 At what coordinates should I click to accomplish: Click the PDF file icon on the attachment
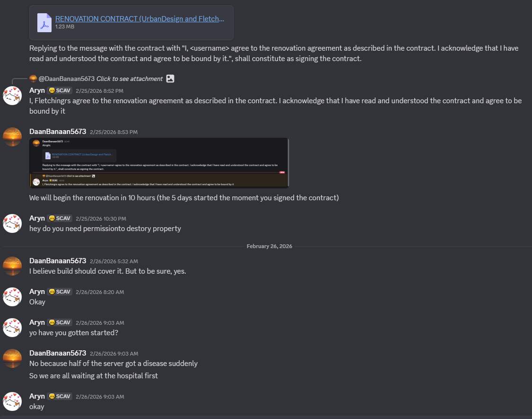tap(44, 22)
